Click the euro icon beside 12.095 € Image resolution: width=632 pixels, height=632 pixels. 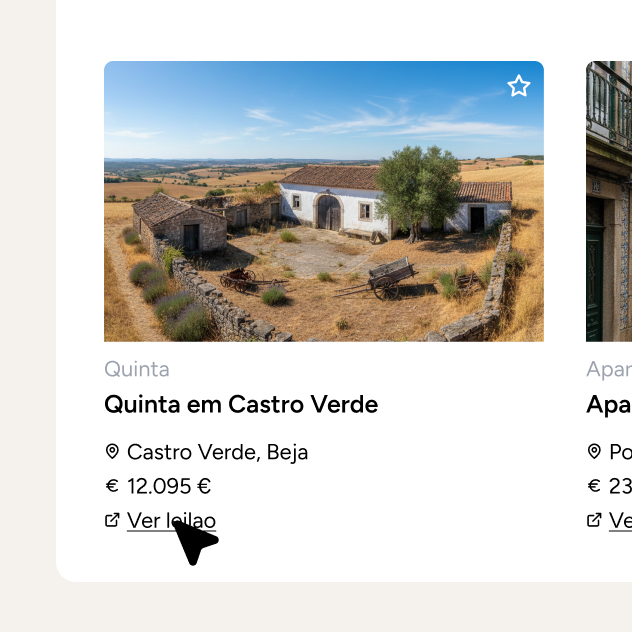click(112, 486)
